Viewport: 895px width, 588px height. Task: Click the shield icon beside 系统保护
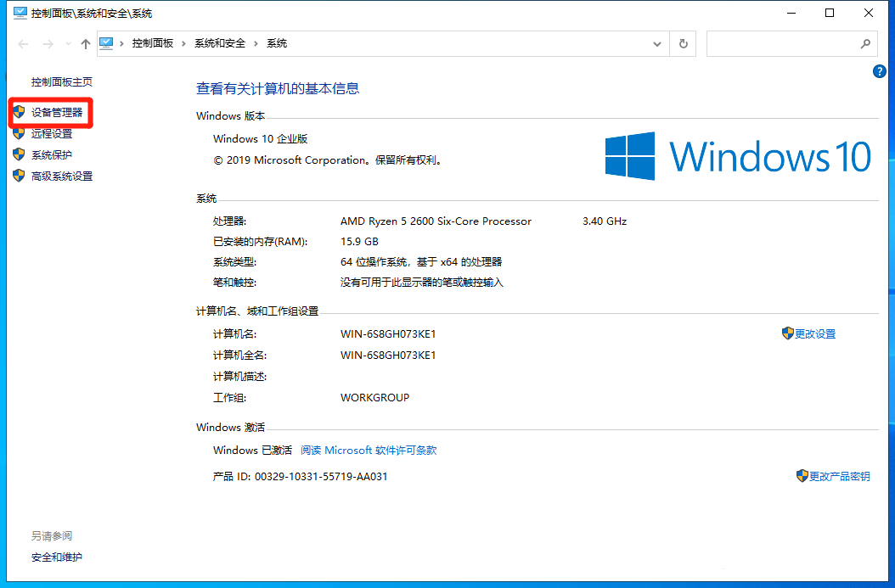tap(19, 154)
